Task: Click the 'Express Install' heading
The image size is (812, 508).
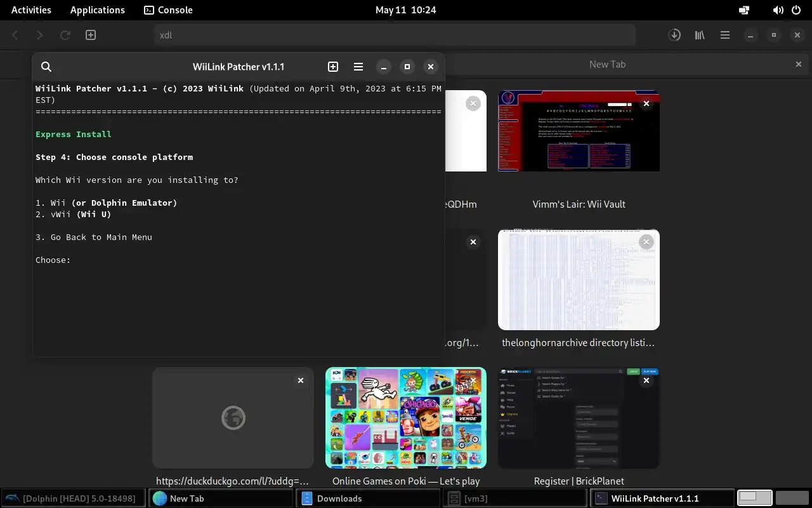Action: [74, 134]
